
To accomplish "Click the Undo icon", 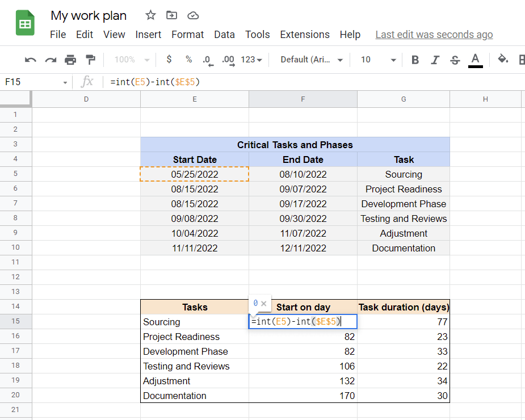I will pos(30,59).
